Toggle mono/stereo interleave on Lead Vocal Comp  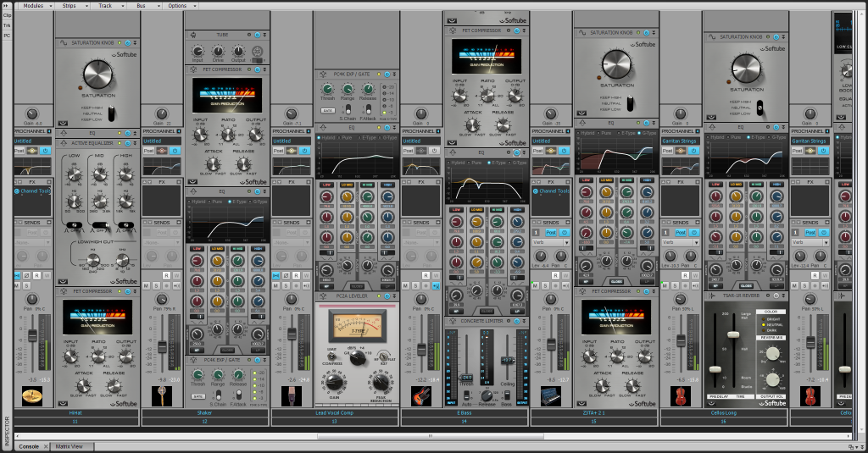(x=276, y=275)
